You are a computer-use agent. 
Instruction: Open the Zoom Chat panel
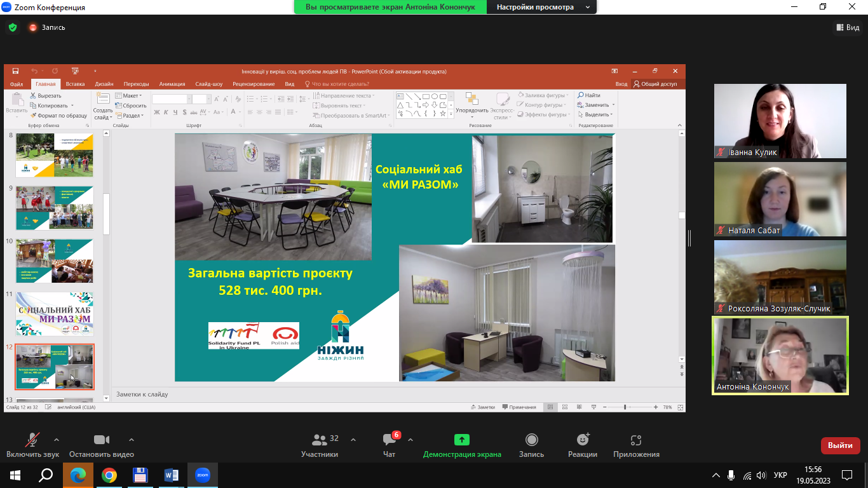(390, 440)
